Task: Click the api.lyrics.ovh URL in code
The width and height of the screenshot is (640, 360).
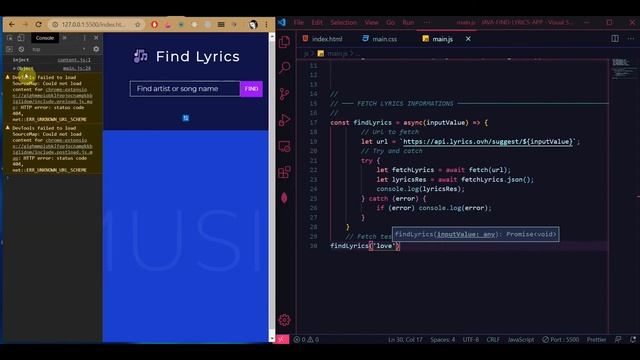Action: coord(488,142)
